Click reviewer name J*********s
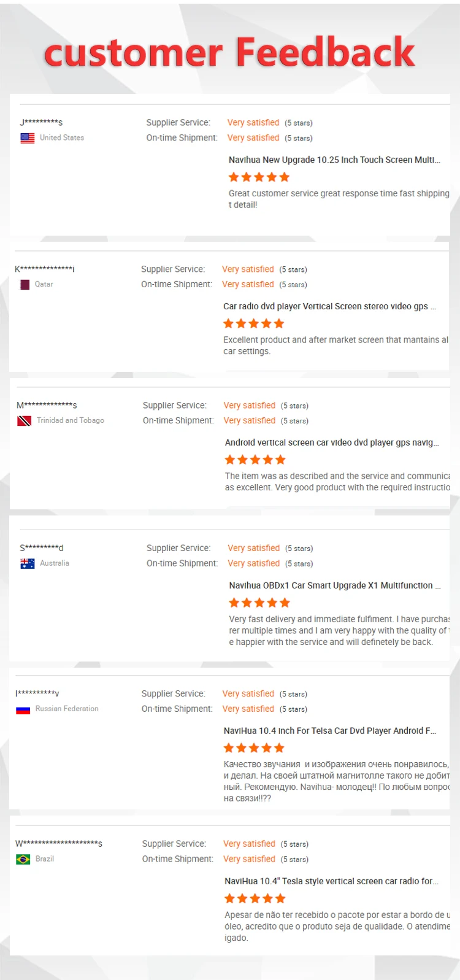This screenshot has height=980, width=460. click(42, 123)
